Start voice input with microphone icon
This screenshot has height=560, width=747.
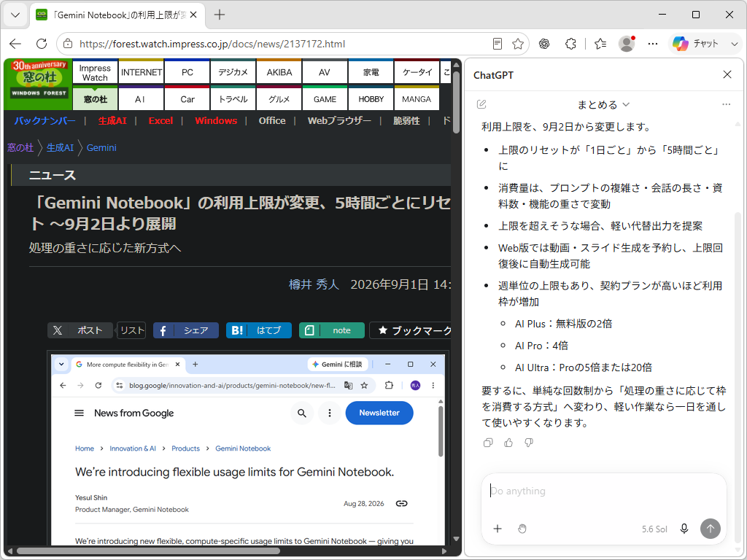tap(684, 529)
